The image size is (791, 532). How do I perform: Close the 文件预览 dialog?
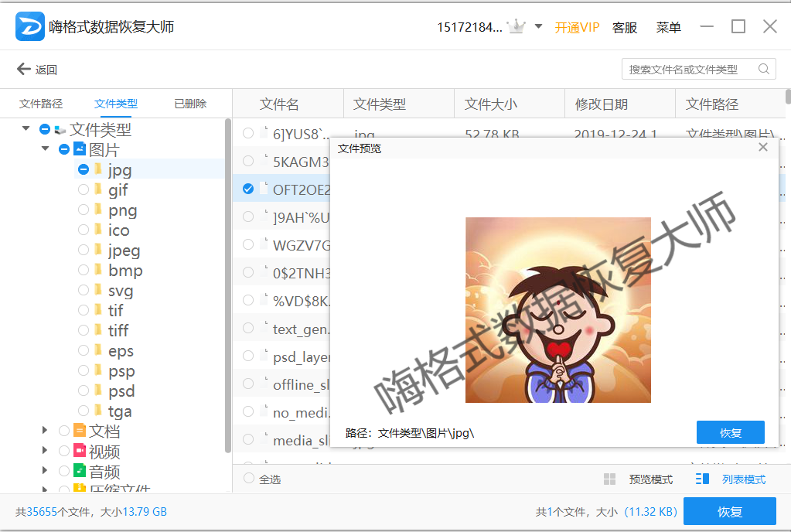click(763, 147)
